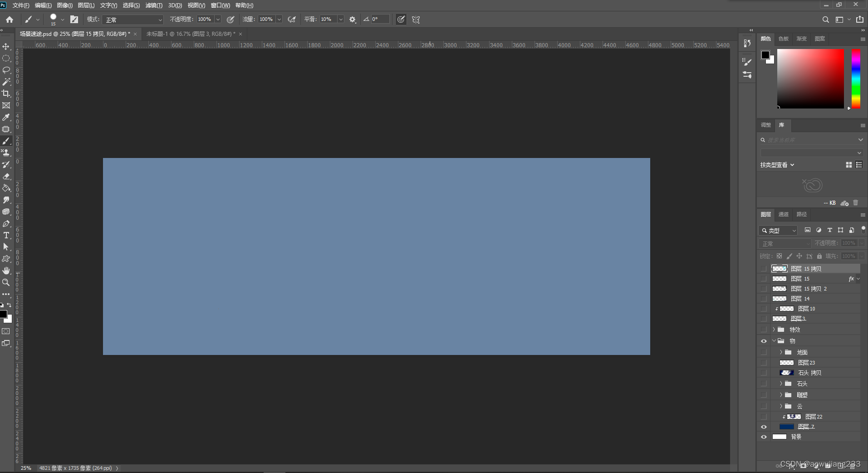The image size is (868, 473).
Task: Open the 滤镜(T) menu
Action: point(154,5)
